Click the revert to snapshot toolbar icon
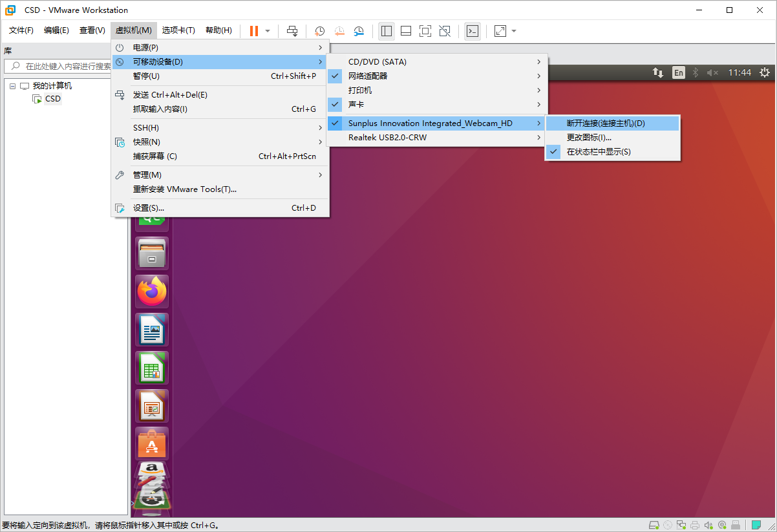This screenshot has width=777, height=532. (339, 30)
